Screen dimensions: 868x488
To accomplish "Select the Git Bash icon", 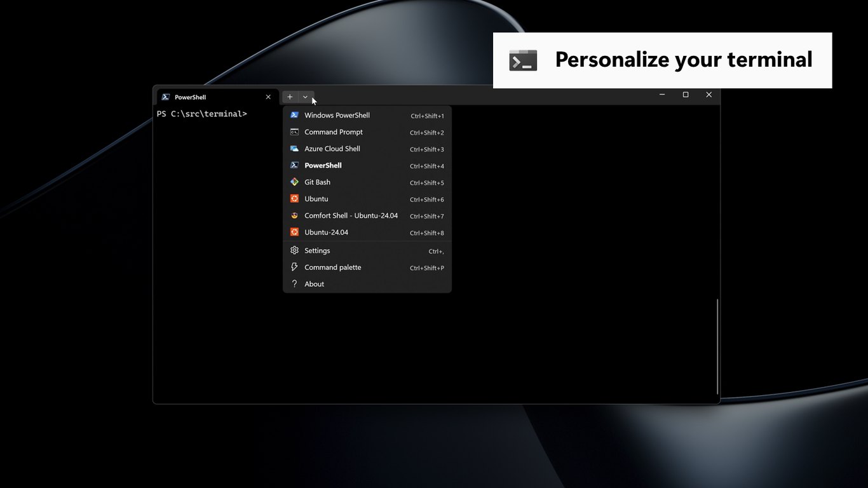I will [294, 182].
